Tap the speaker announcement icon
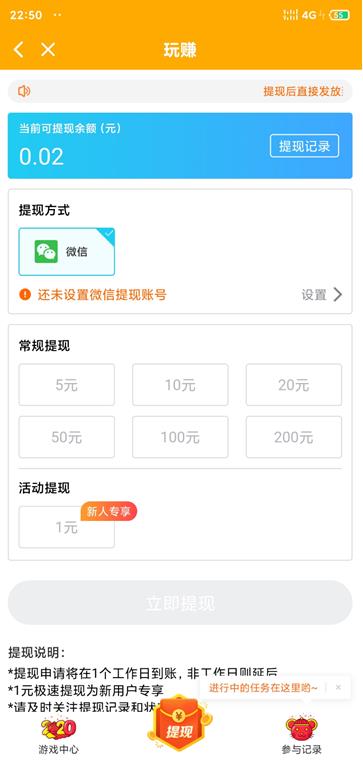This screenshot has height=762, width=363. click(x=24, y=91)
